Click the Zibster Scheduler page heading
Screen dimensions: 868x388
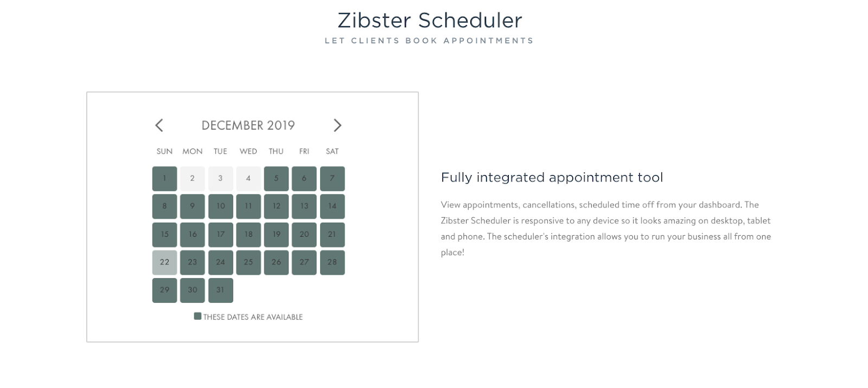point(429,21)
